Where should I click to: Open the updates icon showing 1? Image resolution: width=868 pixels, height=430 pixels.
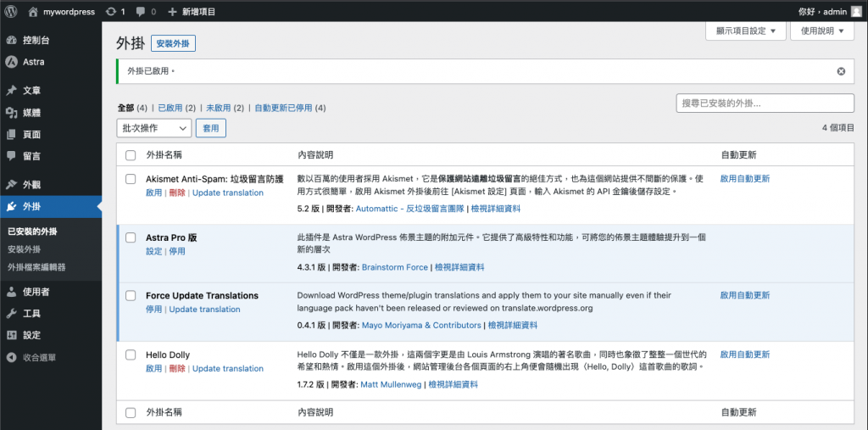111,11
